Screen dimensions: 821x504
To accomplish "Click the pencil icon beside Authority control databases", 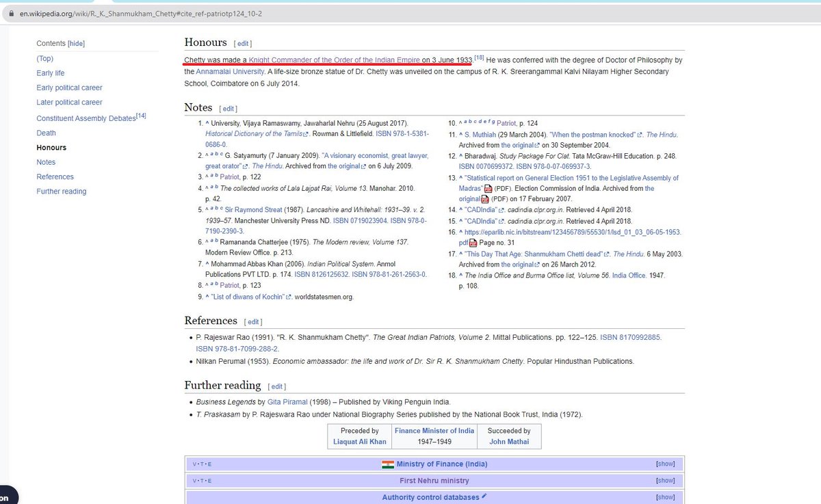I will (x=484, y=496).
